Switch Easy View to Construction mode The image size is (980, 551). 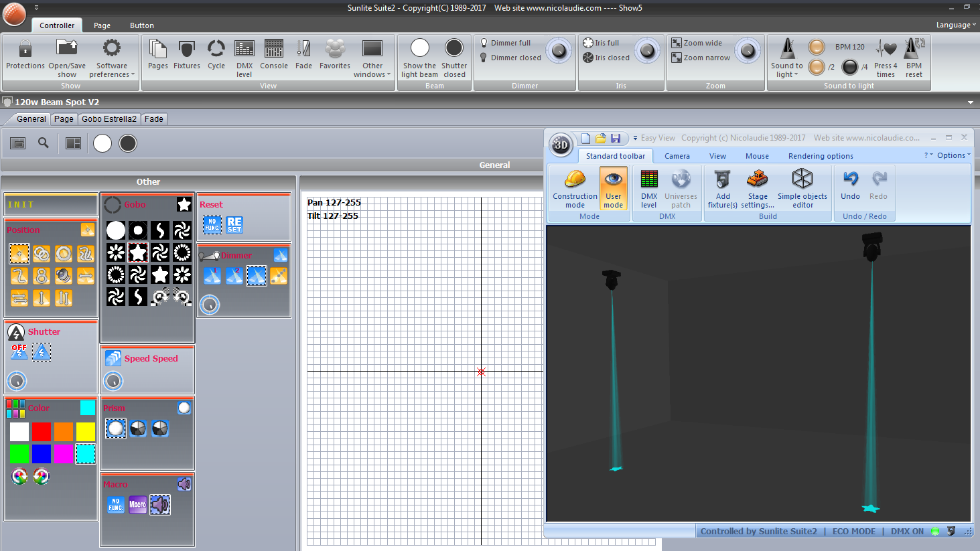(x=575, y=189)
